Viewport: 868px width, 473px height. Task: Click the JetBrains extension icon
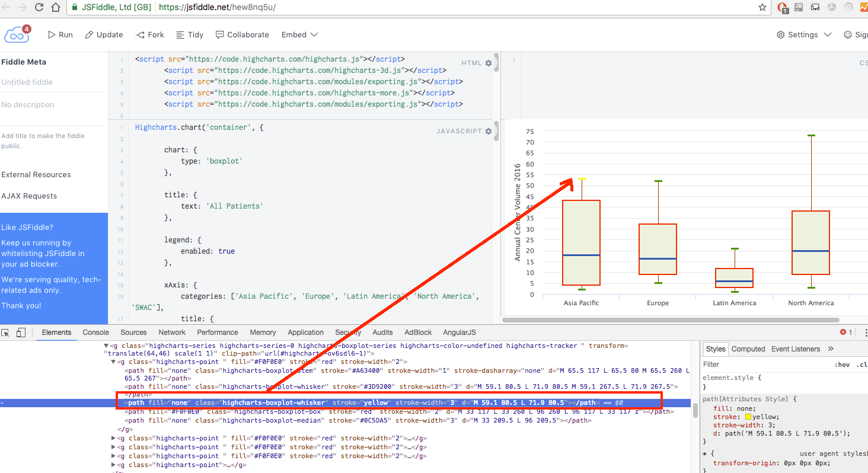coord(798,7)
